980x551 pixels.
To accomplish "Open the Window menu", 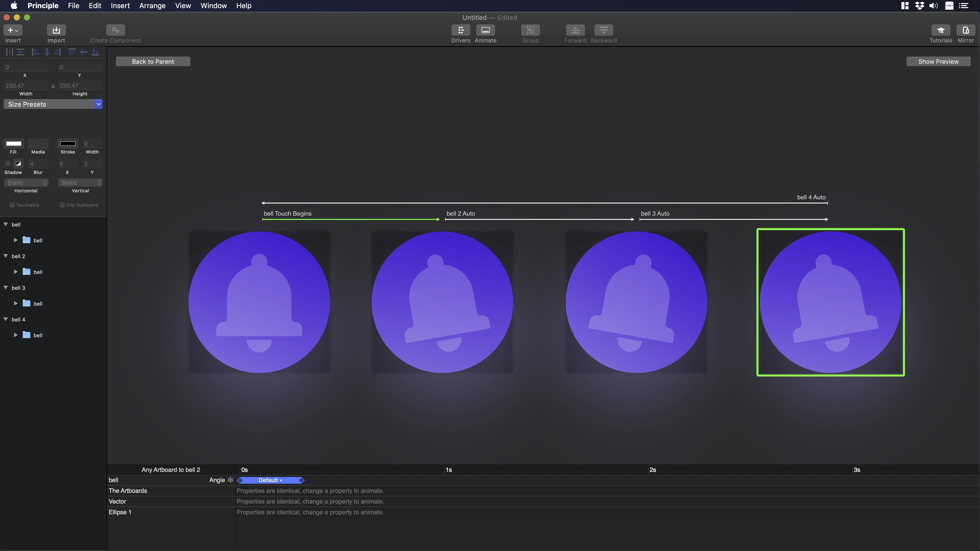I will [x=213, y=6].
